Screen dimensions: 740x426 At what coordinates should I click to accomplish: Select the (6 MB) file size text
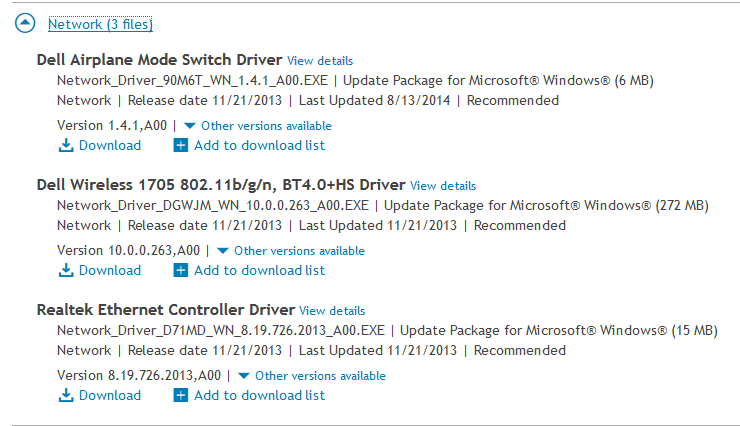coord(634,81)
